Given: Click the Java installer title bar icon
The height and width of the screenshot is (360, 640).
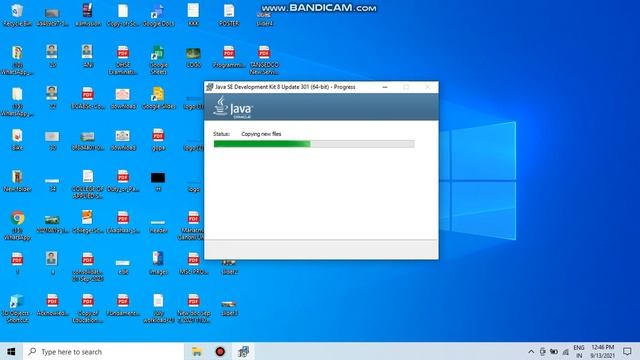Looking at the screenshot, I should click(x=210, y=87).
